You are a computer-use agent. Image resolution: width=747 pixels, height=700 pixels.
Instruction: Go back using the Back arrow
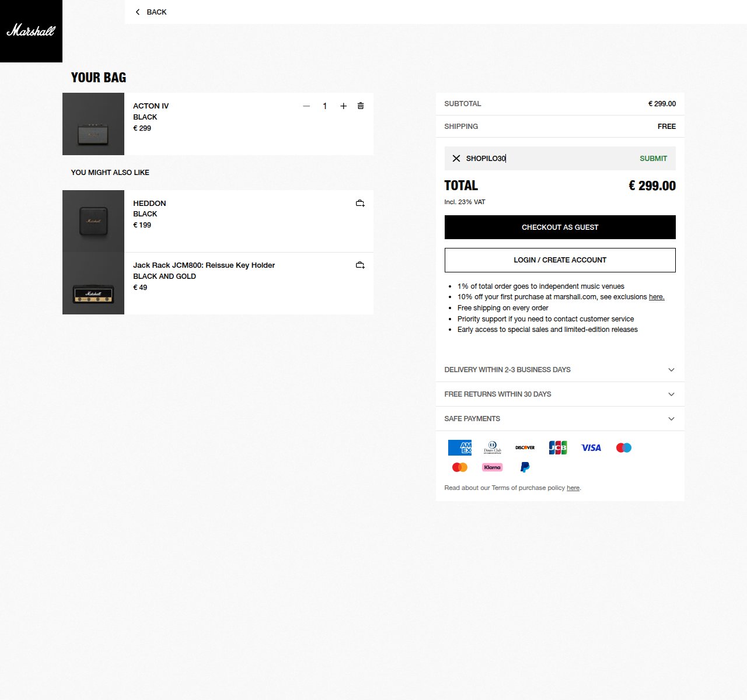click(x=138, y=12)
